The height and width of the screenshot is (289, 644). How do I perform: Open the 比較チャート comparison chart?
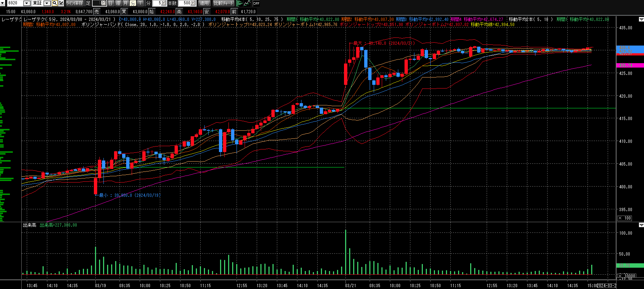pos(223,3)
